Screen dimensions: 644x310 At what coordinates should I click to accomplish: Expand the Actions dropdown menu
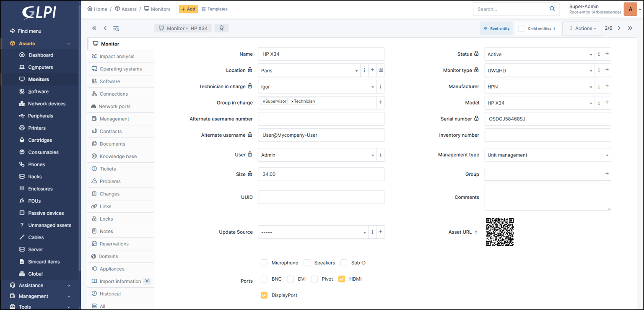tap(582, 29)
